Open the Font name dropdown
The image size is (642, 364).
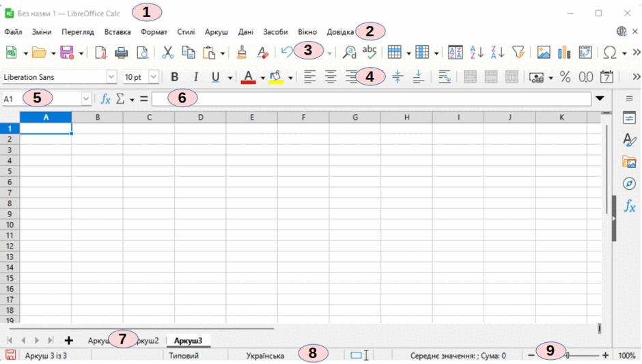(x=111, y=77)
